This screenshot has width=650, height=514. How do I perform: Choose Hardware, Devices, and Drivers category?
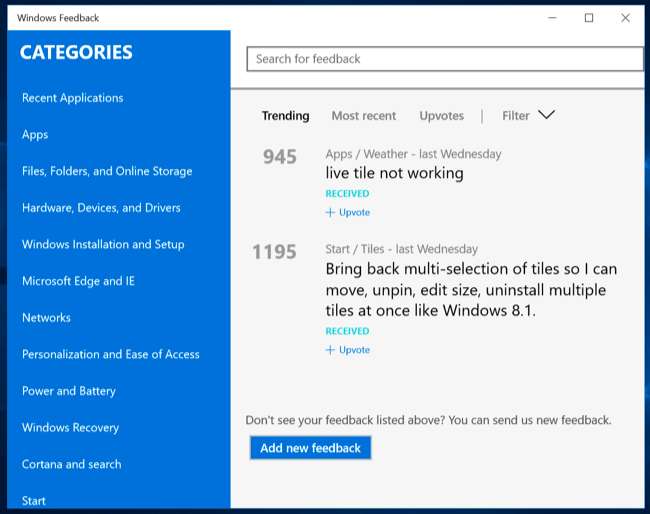[101, 208]
